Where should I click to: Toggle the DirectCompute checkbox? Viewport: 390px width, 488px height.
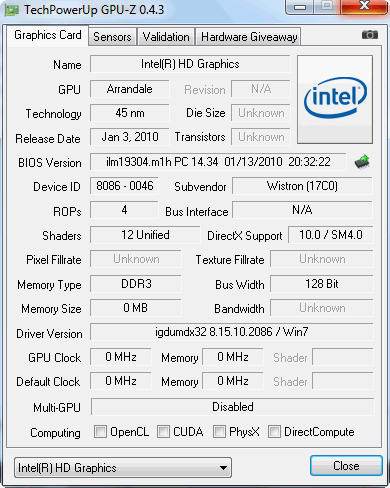pos(274,431)
